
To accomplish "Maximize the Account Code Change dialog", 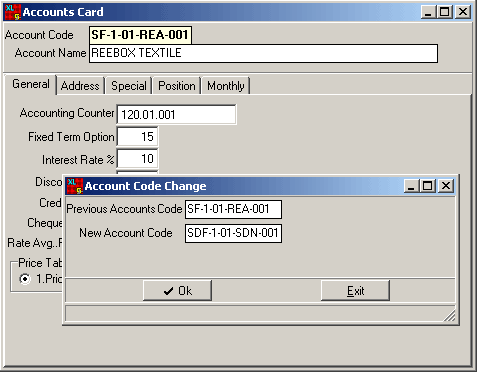I will 428,186.
